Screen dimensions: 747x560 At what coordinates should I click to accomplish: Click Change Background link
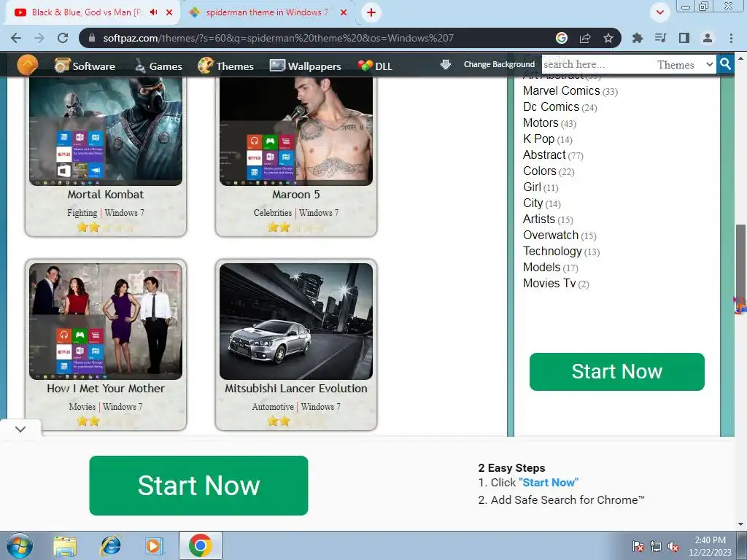[x=499, y=64]
